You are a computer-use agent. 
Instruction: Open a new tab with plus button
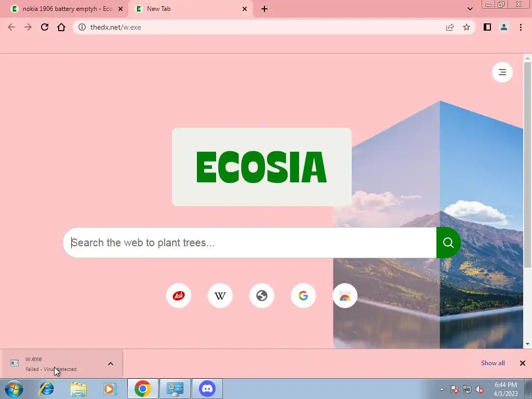pos(264,9)
